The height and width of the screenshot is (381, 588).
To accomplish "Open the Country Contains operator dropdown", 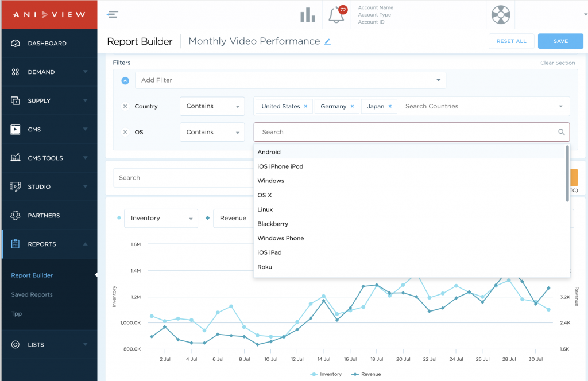I will coord(212,106).
